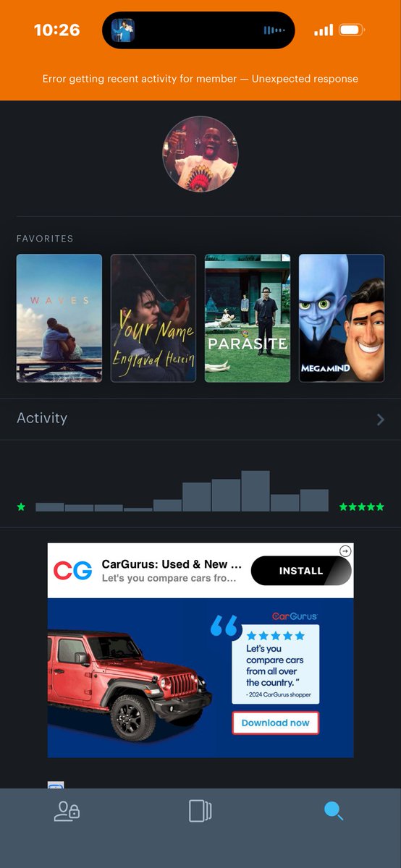Tap the audio waveform indicator in Dynamic Island
This screenshot has width=401, height=868.
pos(274,30)
